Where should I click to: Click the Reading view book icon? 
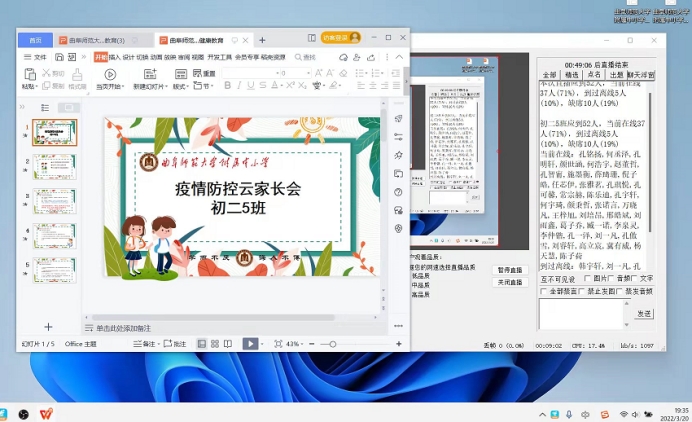[228, 344]
